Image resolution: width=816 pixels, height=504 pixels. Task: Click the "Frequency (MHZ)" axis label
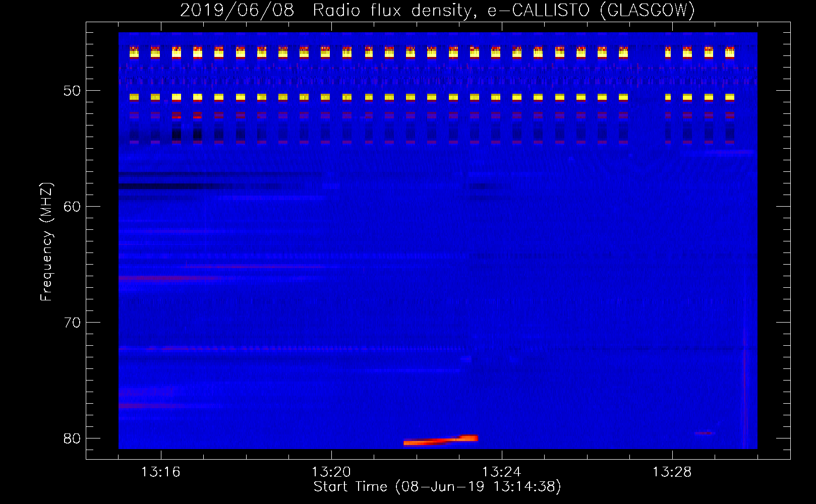46,241
